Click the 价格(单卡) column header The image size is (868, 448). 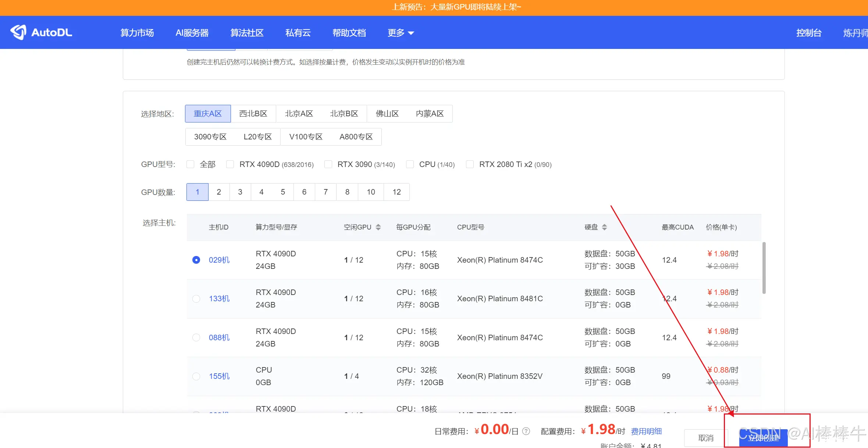(x=721, y=227)
